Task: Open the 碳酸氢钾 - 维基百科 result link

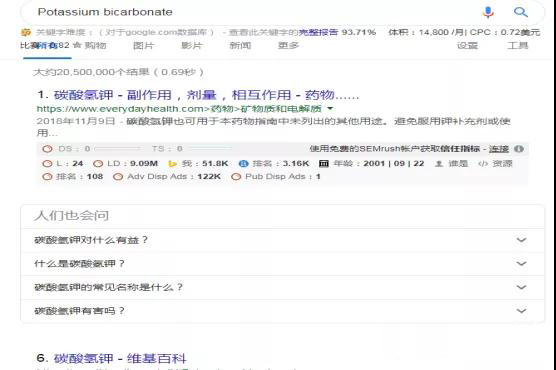Action: pyautogui.click(x=120, y=359)
